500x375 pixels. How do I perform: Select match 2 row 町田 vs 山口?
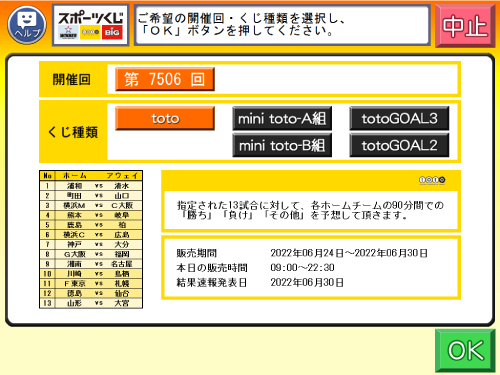(91, 196)
